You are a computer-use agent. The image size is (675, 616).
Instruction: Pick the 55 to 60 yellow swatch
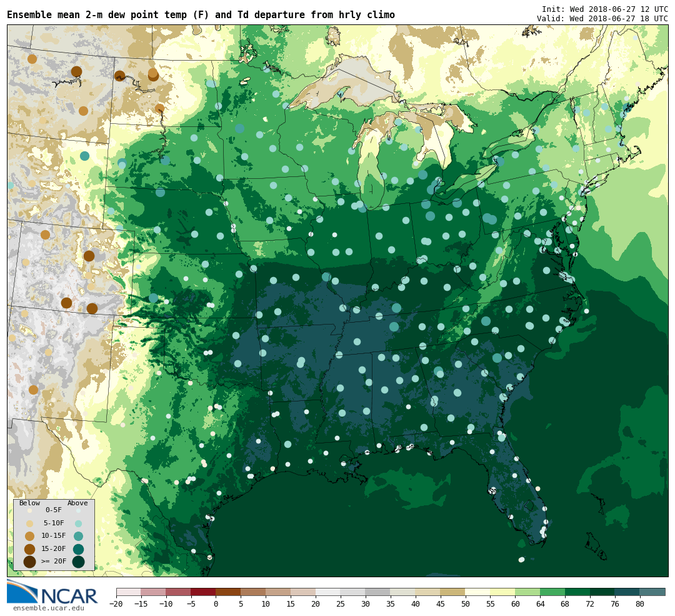coord(502,592)
